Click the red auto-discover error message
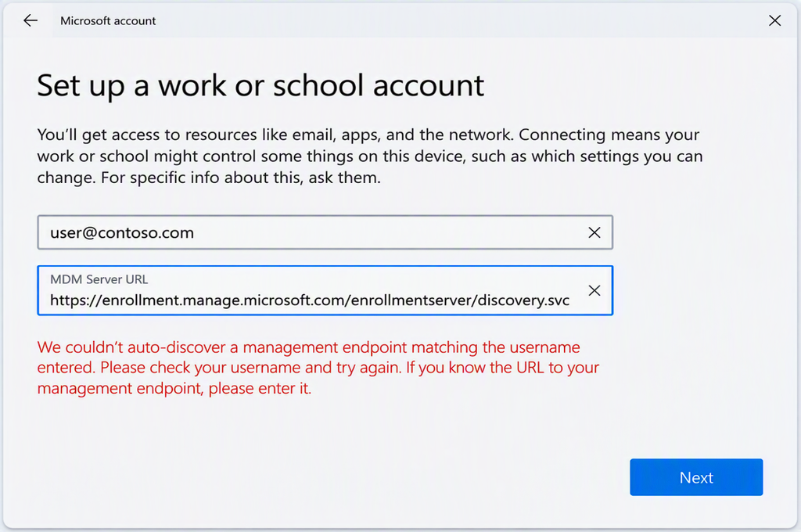801x532 pixels. point(318,368)
